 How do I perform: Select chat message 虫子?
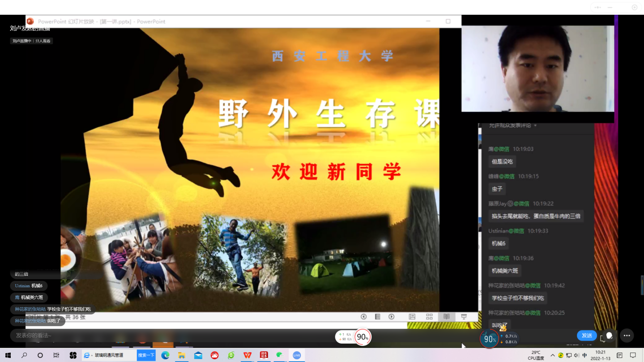pyautogui.click(x=497, y=189)
